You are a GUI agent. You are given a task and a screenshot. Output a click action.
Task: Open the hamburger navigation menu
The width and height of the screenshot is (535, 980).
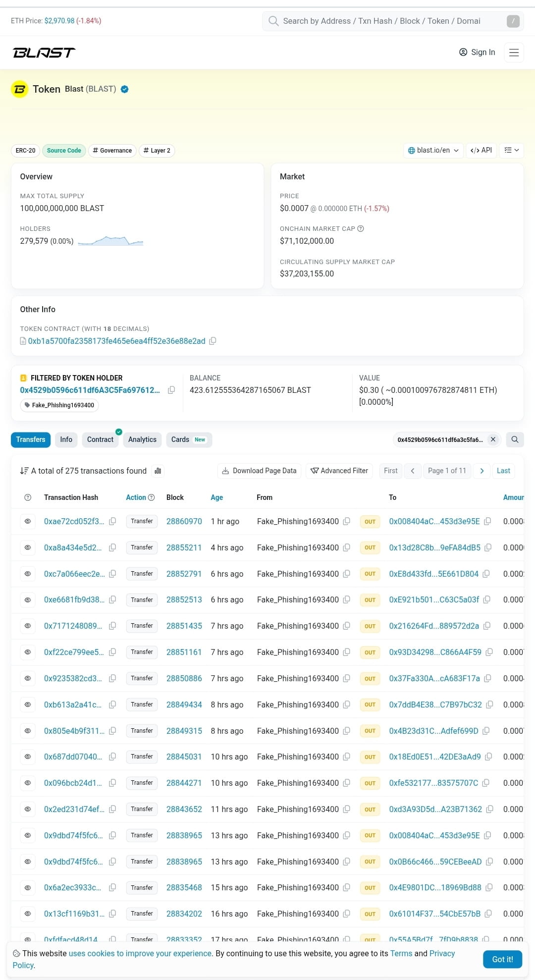pyautogui.click(x=514, y=53)
